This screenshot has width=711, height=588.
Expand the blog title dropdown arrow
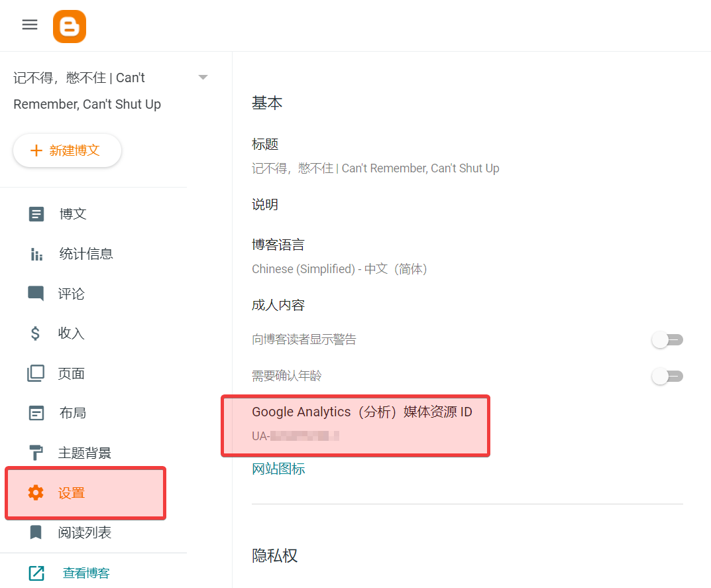[x=203, y=77]
